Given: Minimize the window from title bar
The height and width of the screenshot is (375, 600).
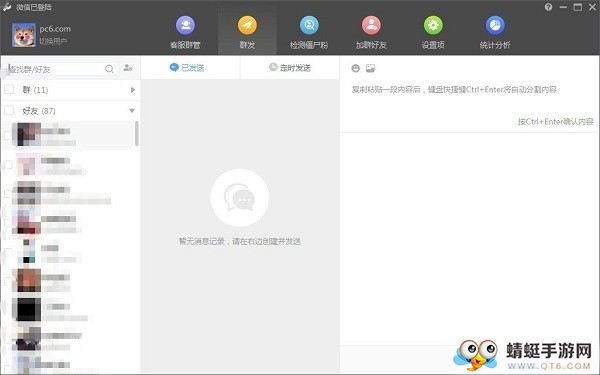Looking at the screenshot, I should (x=563, y=7).
